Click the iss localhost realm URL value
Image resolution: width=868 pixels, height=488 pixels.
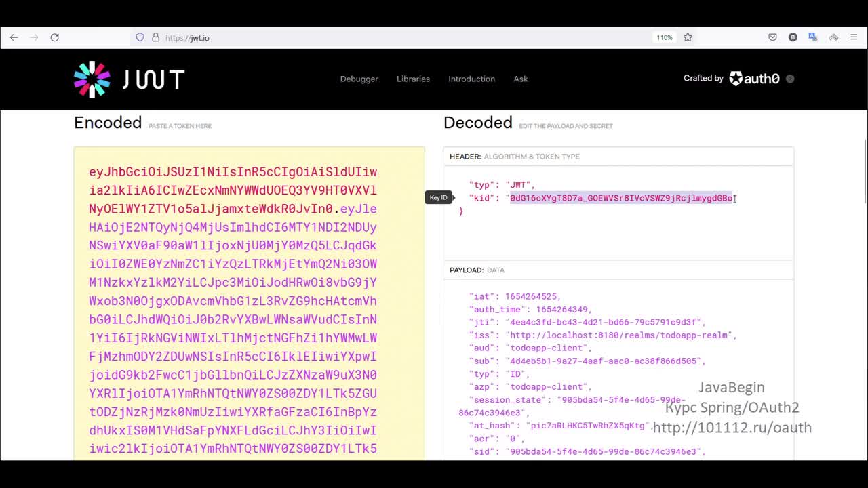pos(620,335)
